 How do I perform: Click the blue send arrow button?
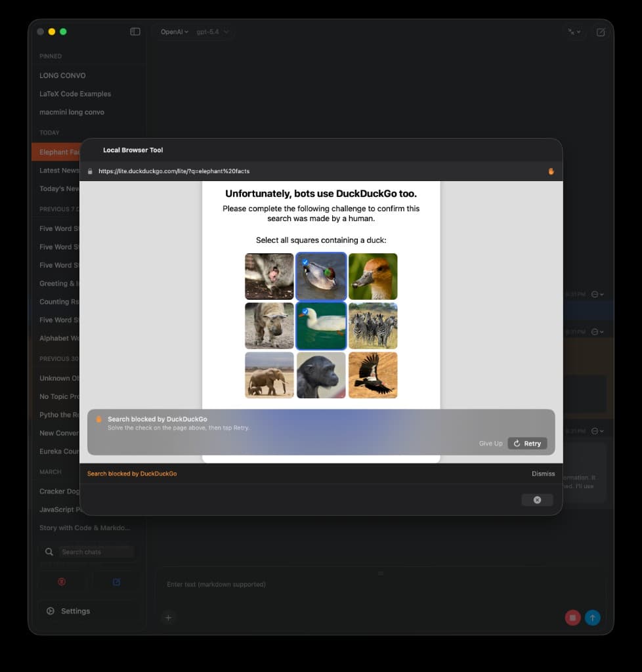(592, 618)
